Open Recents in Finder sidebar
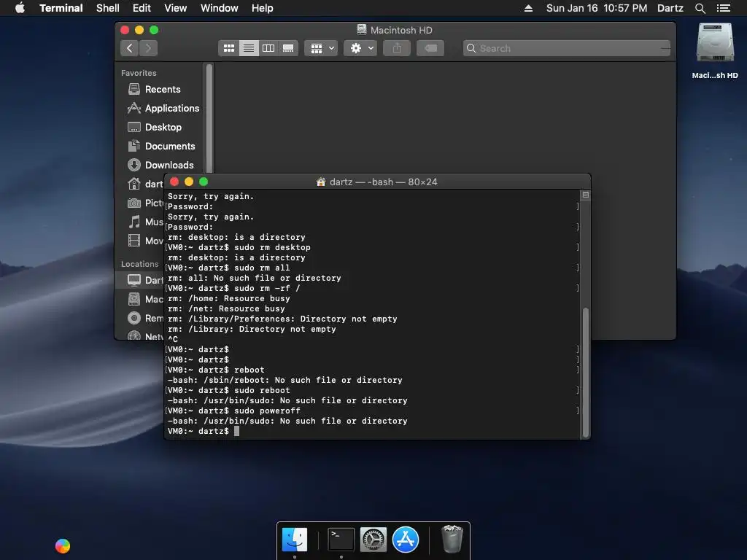Screen dimensions: 747x560 162,89
